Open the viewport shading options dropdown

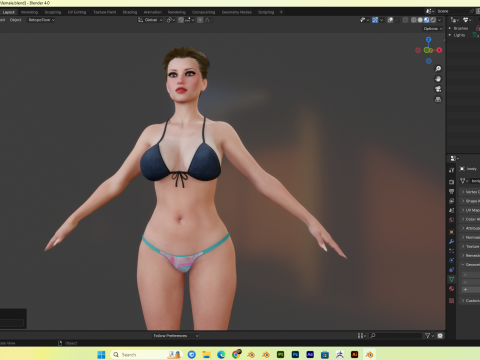coord(440,20)
